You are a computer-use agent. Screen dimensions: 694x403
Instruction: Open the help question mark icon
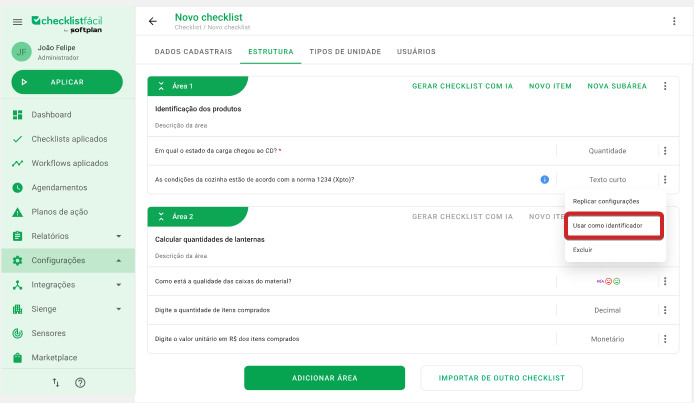(80, 383)
